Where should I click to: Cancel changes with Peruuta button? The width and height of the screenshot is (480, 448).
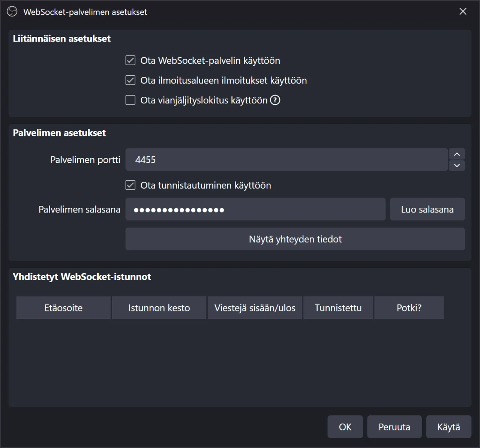[x=394, y=427]
